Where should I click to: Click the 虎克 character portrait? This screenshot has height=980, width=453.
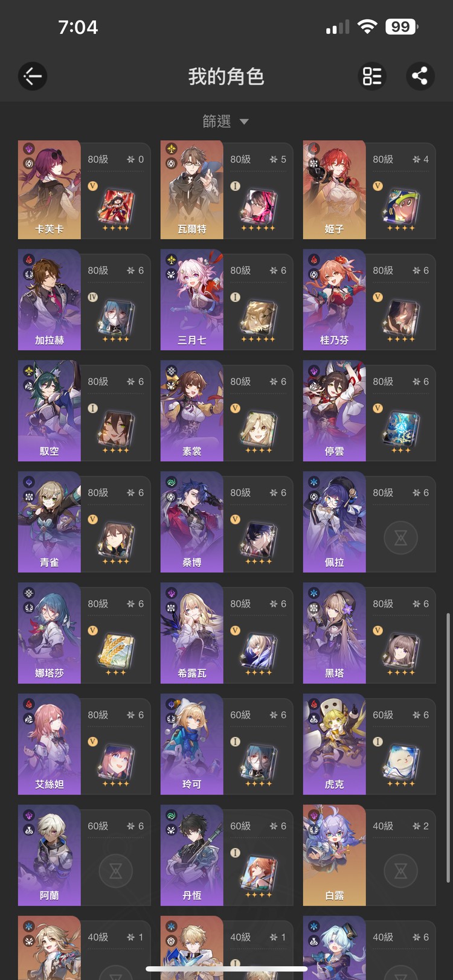coord(335,745)
